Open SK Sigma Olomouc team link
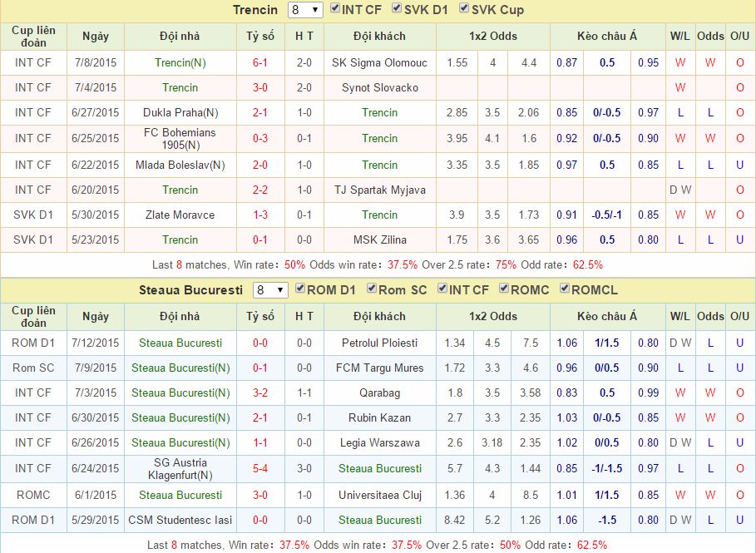The height and width of the screenshot is (553, 756). point(379,62)
